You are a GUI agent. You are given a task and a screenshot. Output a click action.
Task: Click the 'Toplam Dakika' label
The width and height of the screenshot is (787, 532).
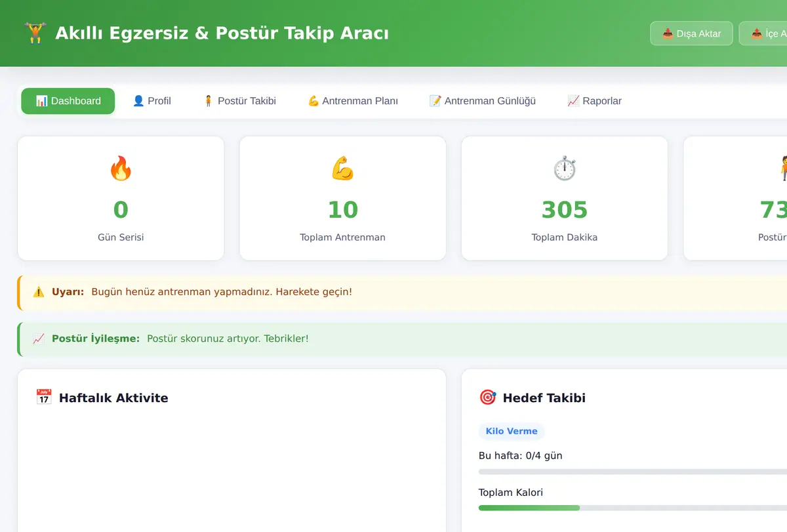(565, 237)
